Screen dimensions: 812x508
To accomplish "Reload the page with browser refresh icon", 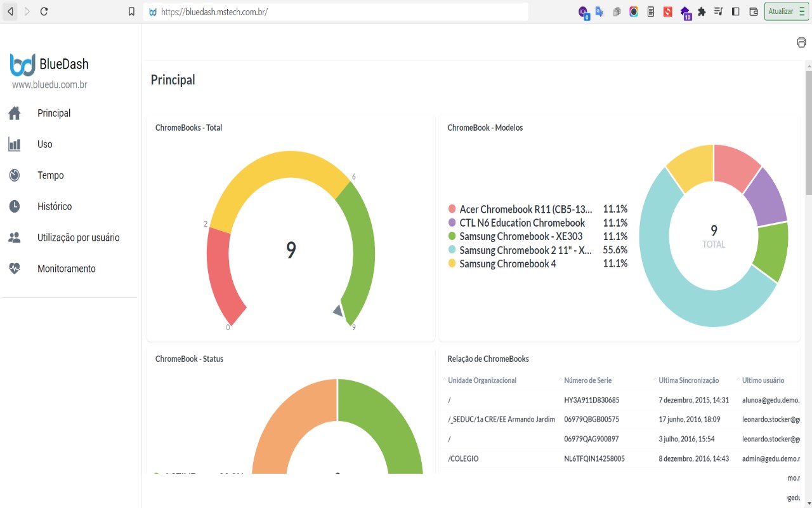I will point(44,11).
